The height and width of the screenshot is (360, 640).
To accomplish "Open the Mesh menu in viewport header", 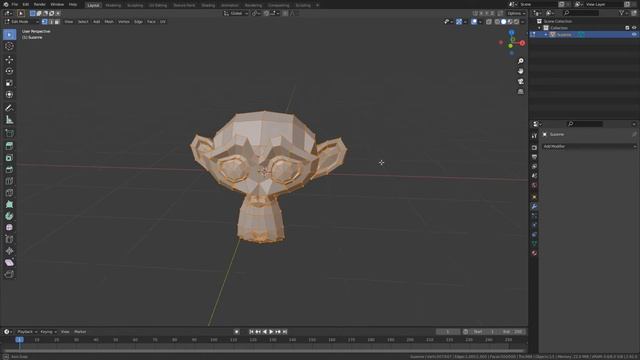I will point(109,22).
